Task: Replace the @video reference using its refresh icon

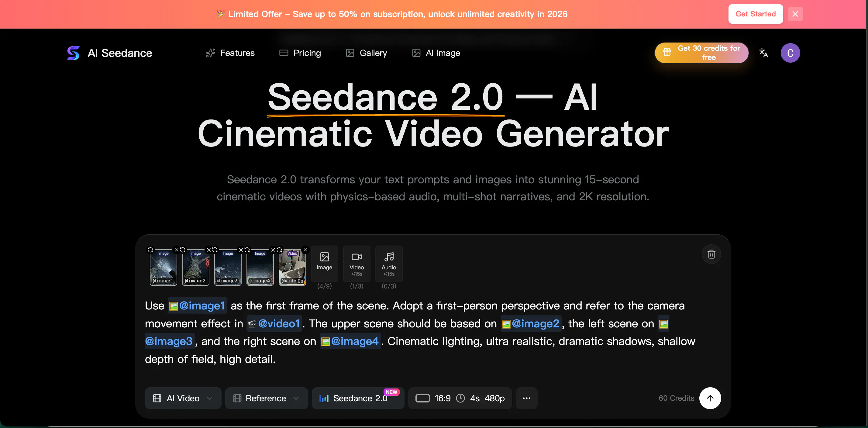Action: (279, 250)
